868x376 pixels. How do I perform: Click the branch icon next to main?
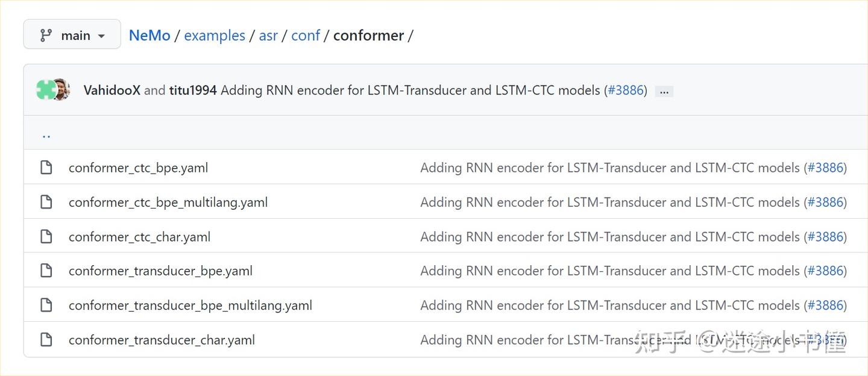click(x=46, y=34)
